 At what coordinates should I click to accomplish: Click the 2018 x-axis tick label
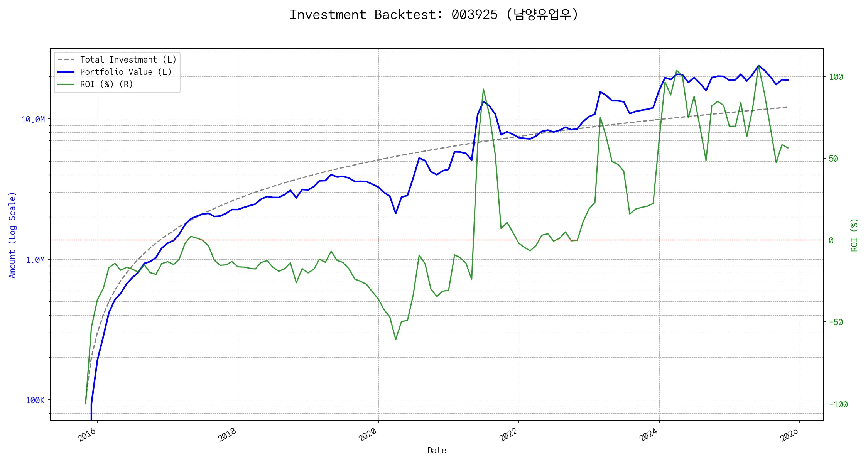tap(228, 435)
